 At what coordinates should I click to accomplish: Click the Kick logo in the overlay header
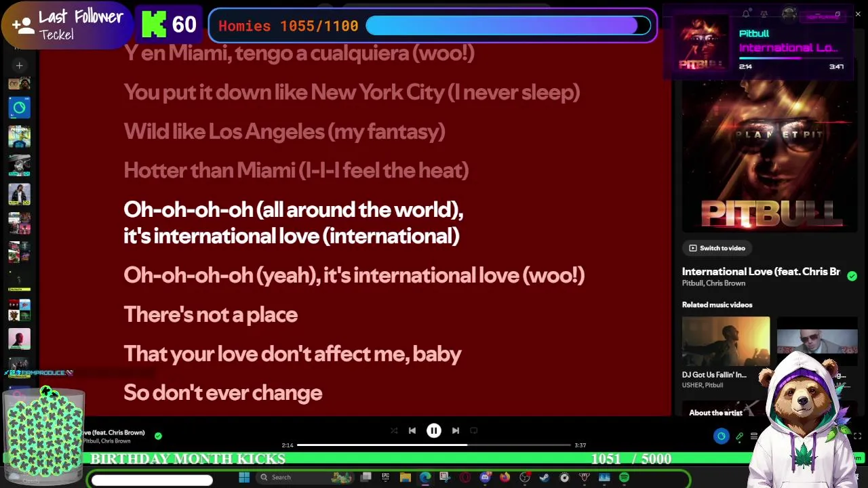(154, 25)
